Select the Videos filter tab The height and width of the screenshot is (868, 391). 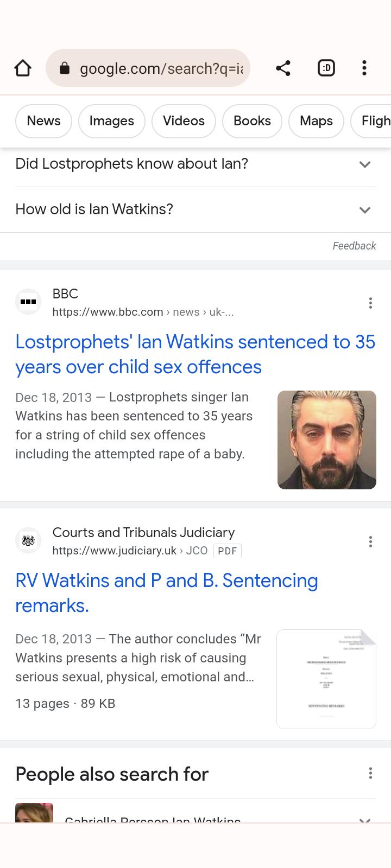pos(184,121)
